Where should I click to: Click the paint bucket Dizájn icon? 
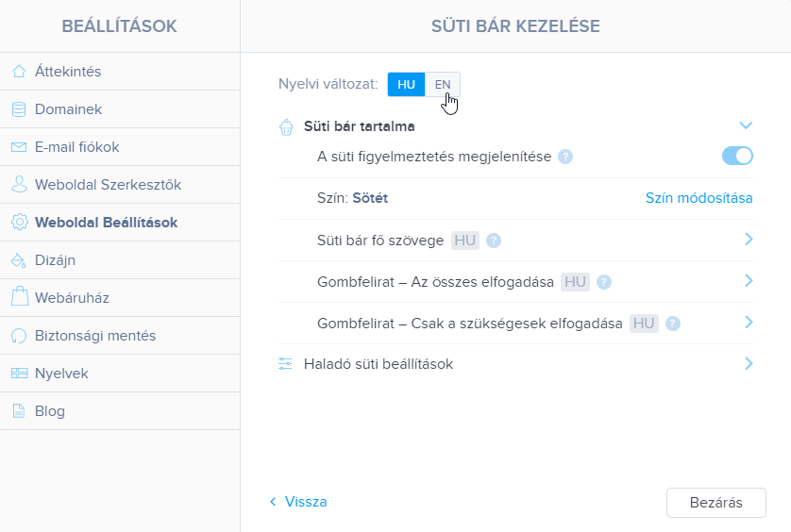[19, 260]
